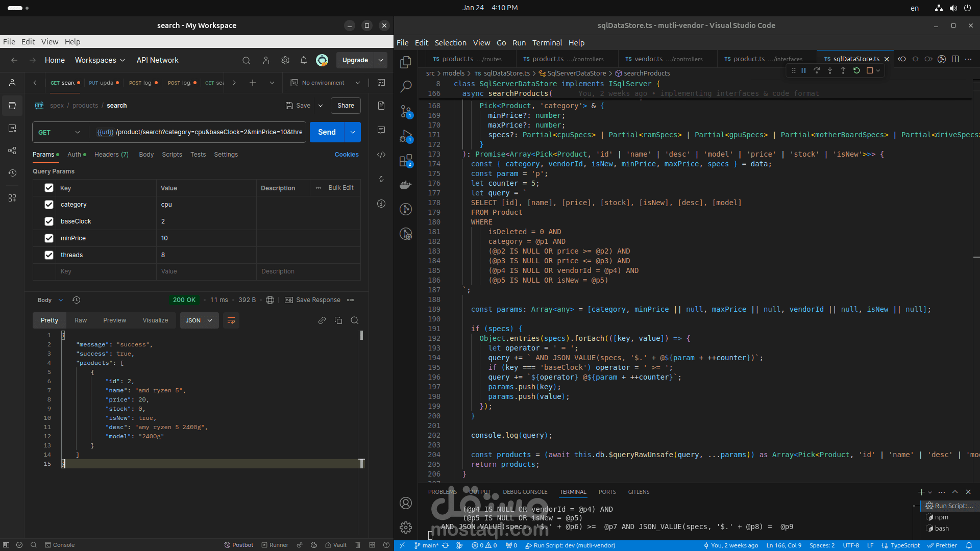Open GET method dropdown
The width and height of the screenshot is (980, 551).
pyautogui.click(x=60, y=132)
